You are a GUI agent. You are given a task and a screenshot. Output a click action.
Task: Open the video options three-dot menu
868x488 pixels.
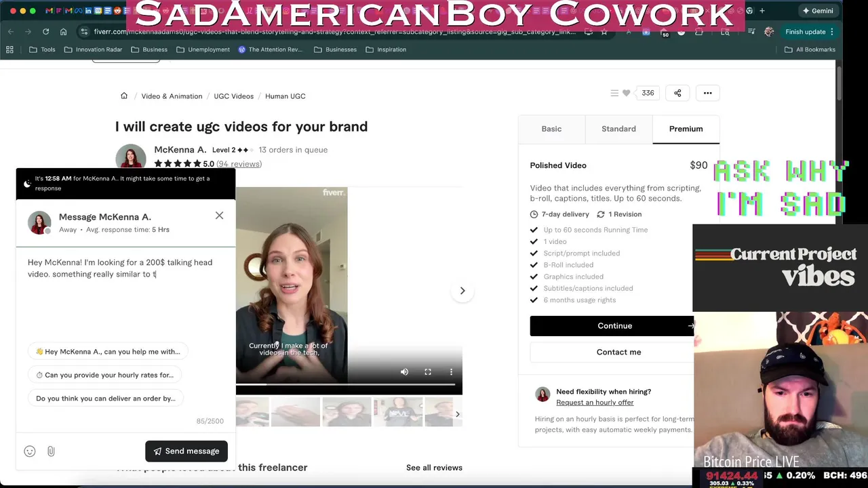pyautogui.click(x=451, y=371)
